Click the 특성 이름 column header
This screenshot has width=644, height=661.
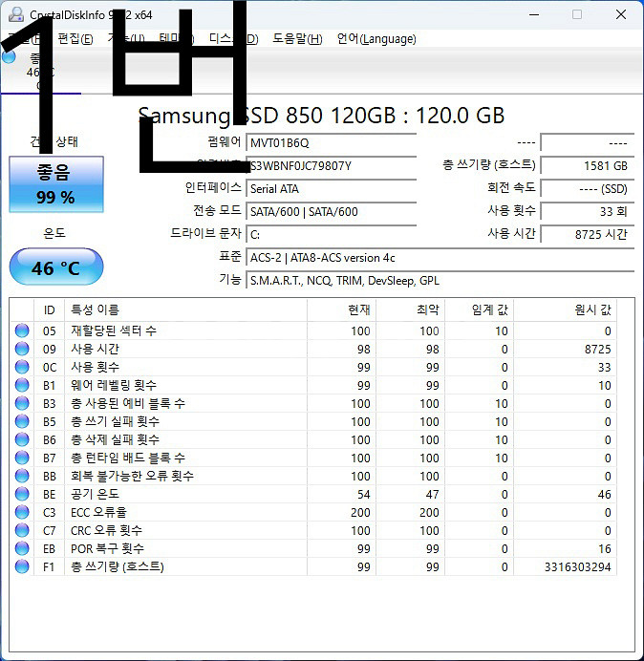(x=185, y=309)
